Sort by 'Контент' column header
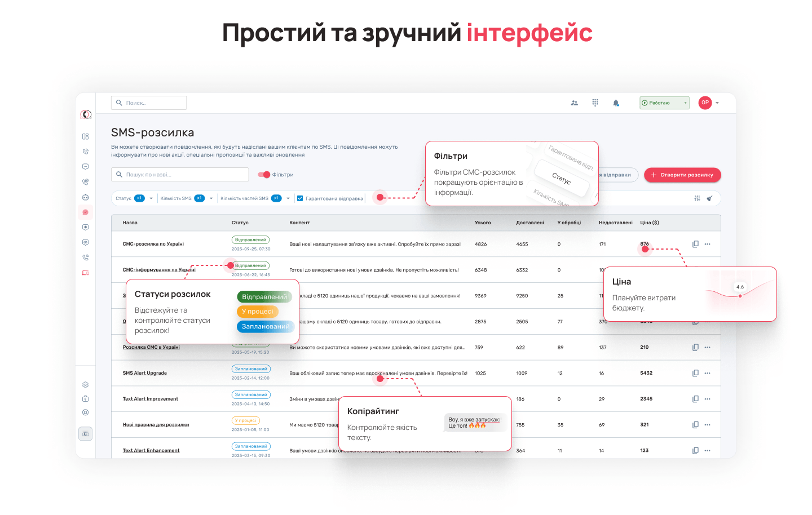The height and width of the screenshot is (515, 812). pyautogui.click(x=299, y=223)
